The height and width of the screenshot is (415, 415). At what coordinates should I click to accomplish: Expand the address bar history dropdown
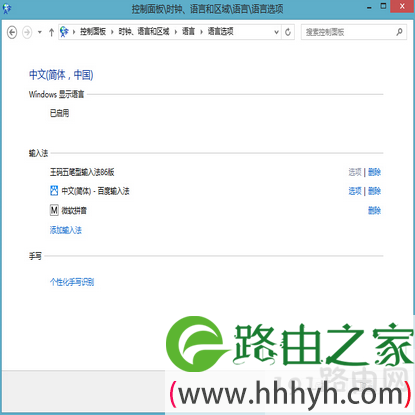click(276, 32)
